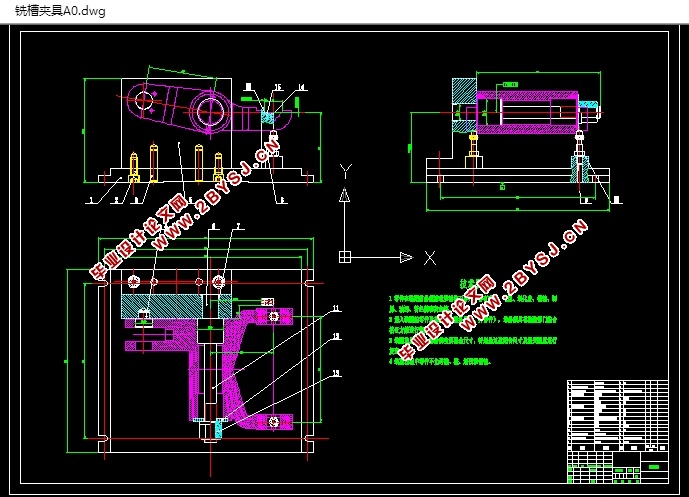Click the UCS origin square icon
This screenshot has height=497, width=689.
344,257
